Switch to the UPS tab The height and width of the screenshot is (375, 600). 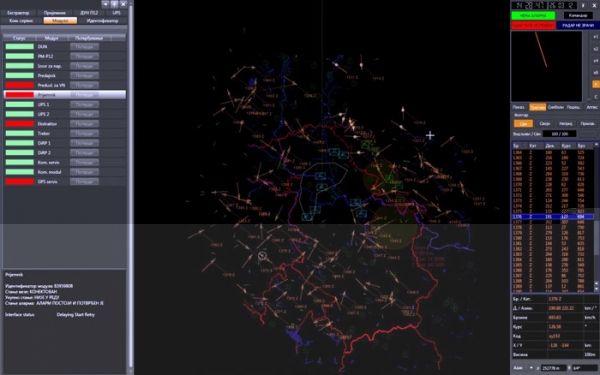click(x=116, y=13)
